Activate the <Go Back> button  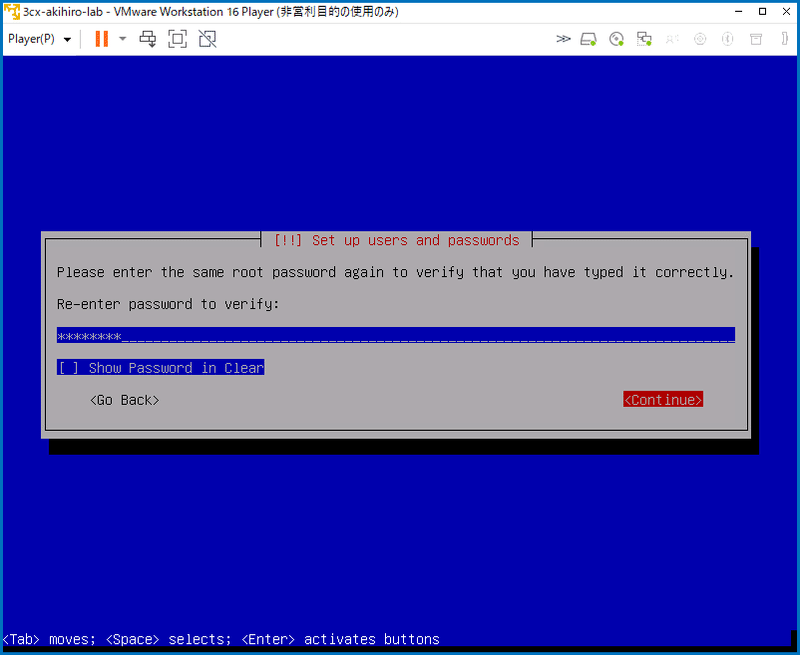124,400
